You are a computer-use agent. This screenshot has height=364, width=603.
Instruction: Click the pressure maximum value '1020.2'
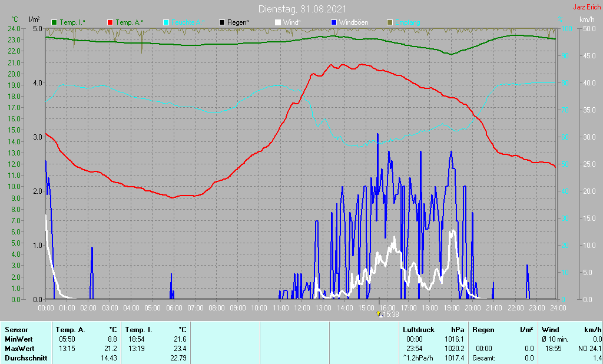[454, 349]
